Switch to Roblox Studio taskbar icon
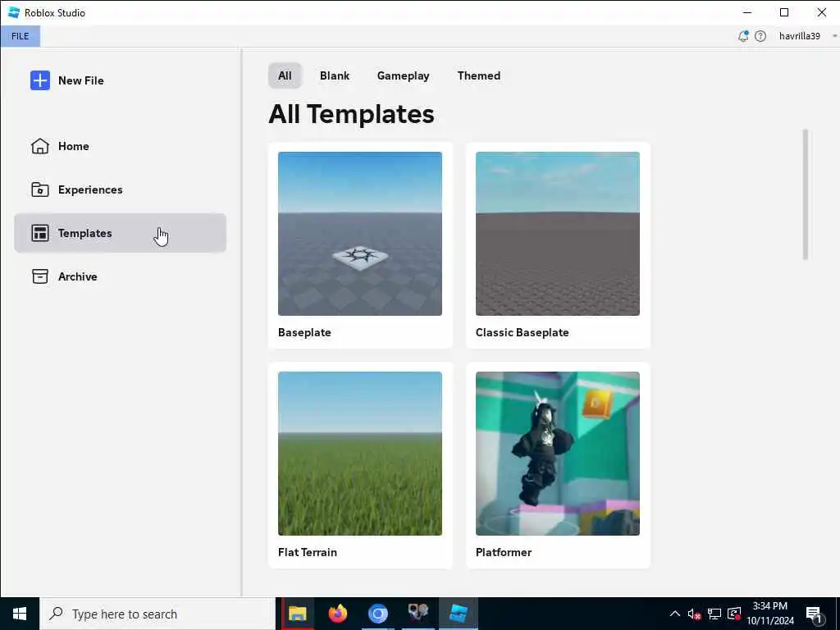 [459, 614]
